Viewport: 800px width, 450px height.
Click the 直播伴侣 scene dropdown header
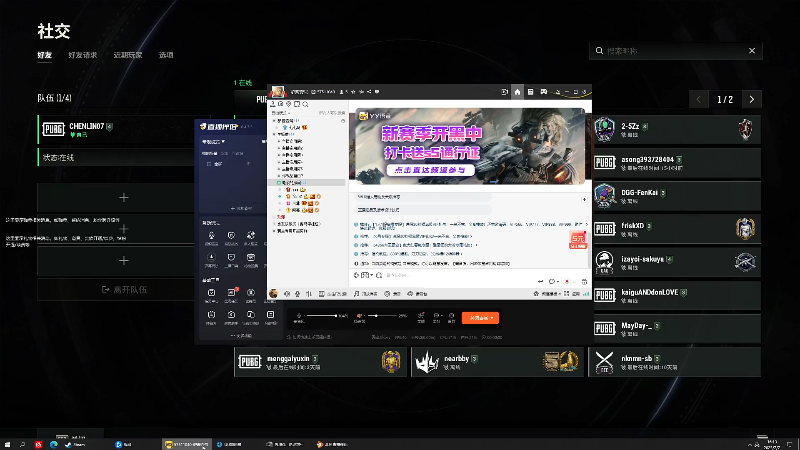point(213,141)
